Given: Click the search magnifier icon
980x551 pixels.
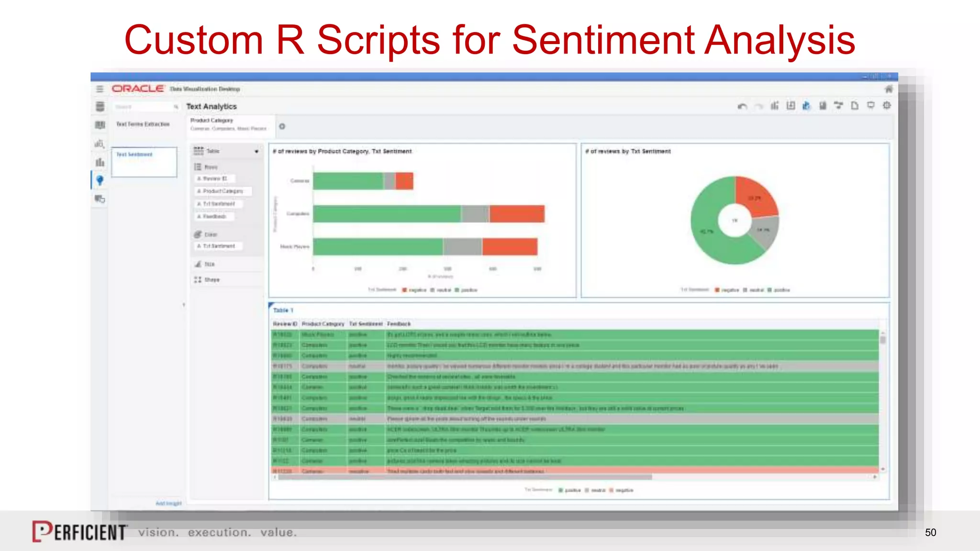Looking at the screenshot, I should pyautogui.click(x=176, y=107).
